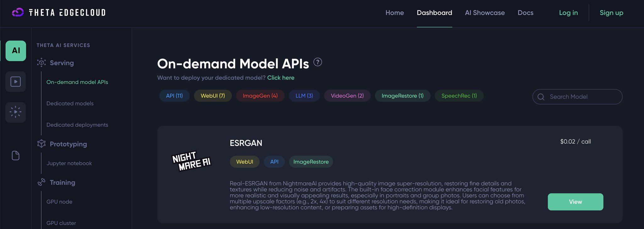Click the API tag on ESRGAN card
This screenshot has height=229, width=644.
click(x=274, y=162)
